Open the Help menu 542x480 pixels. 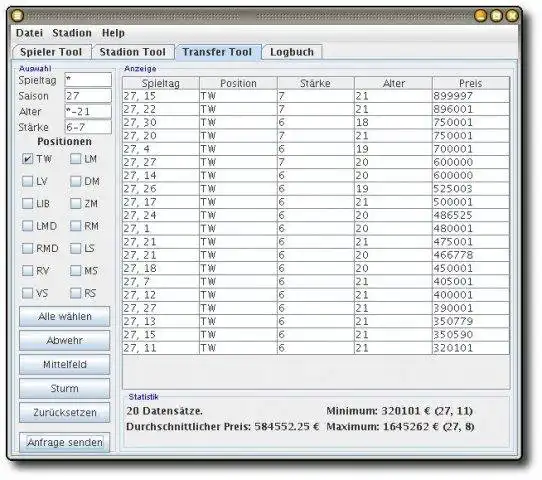tap(113, 33)
